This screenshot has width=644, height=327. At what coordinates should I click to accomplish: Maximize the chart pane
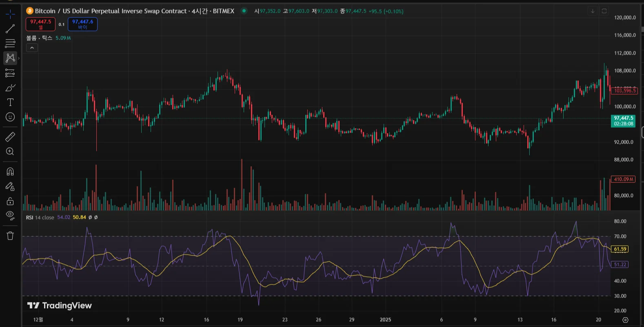(x=604, y=11)
